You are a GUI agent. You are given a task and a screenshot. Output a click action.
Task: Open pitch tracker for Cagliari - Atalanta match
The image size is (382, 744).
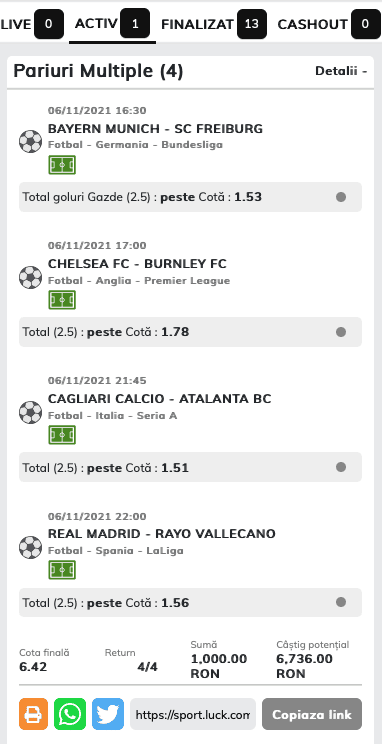(x=62, y=435)
